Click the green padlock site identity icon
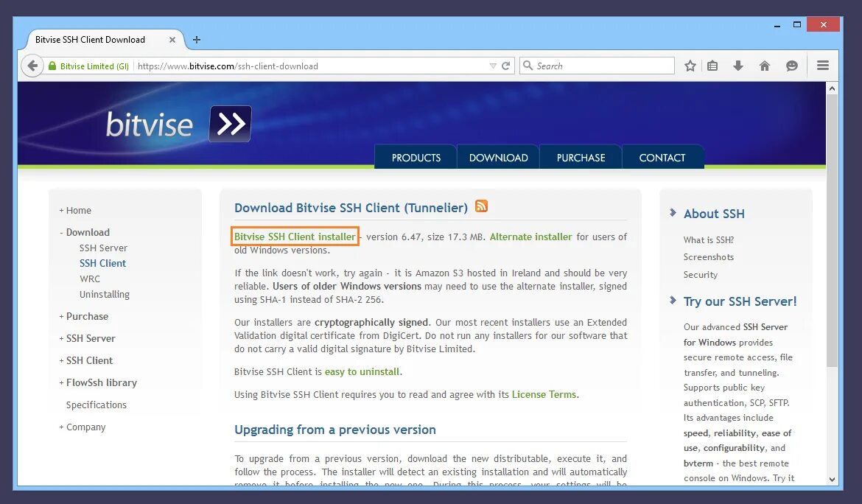This screenshot has height=504, width=862. [x=52, y=66]
